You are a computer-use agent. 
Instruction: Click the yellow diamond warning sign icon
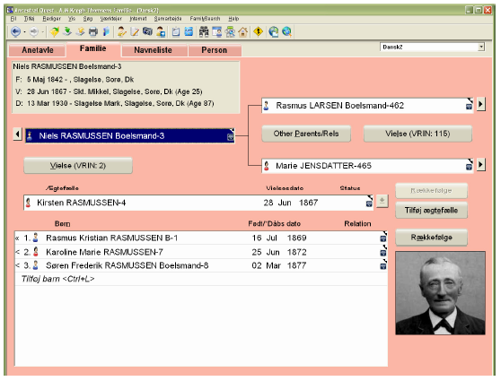coord(258,32)
